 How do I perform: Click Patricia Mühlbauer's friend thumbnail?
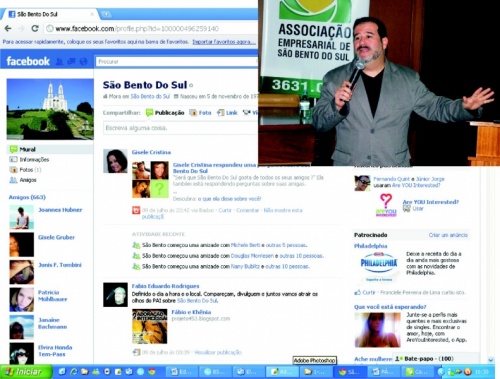pyautogui.click(x=22, y=300)
